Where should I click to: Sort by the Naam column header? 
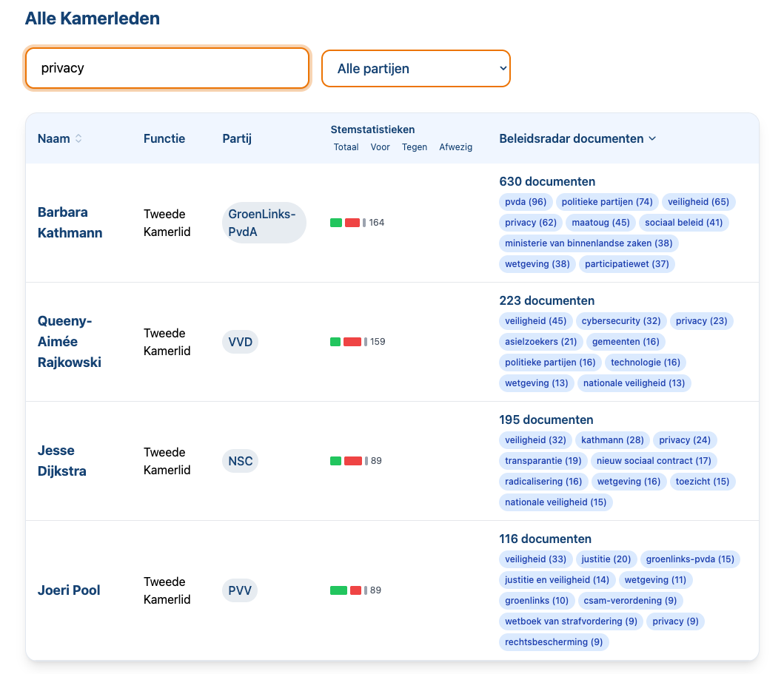(x=53, y=139)
